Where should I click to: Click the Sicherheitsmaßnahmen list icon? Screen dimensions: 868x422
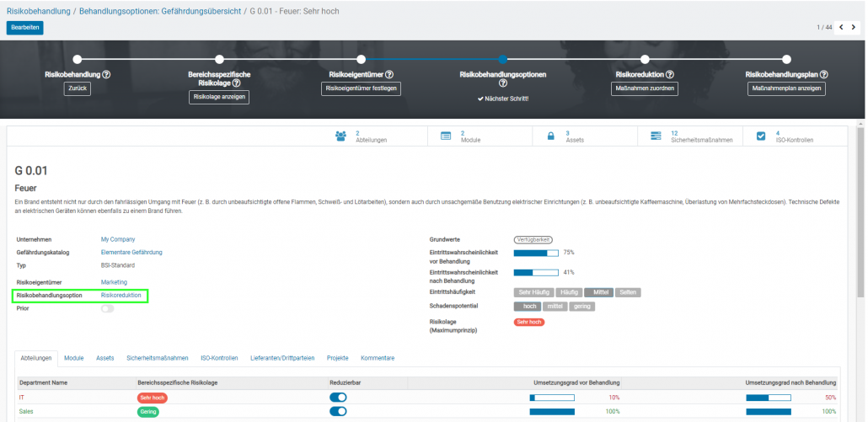pos(656,136)
